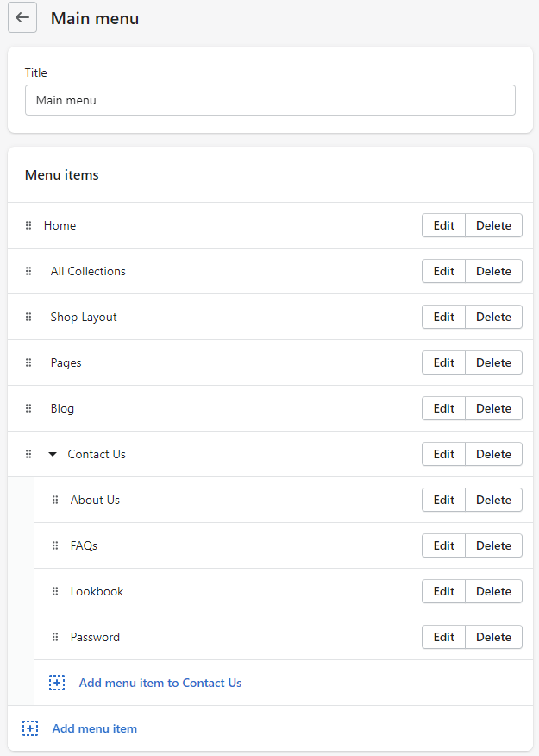Click the drag handle beside Blog
Viewport: 539px width, 756px height.
pos(28,408)
